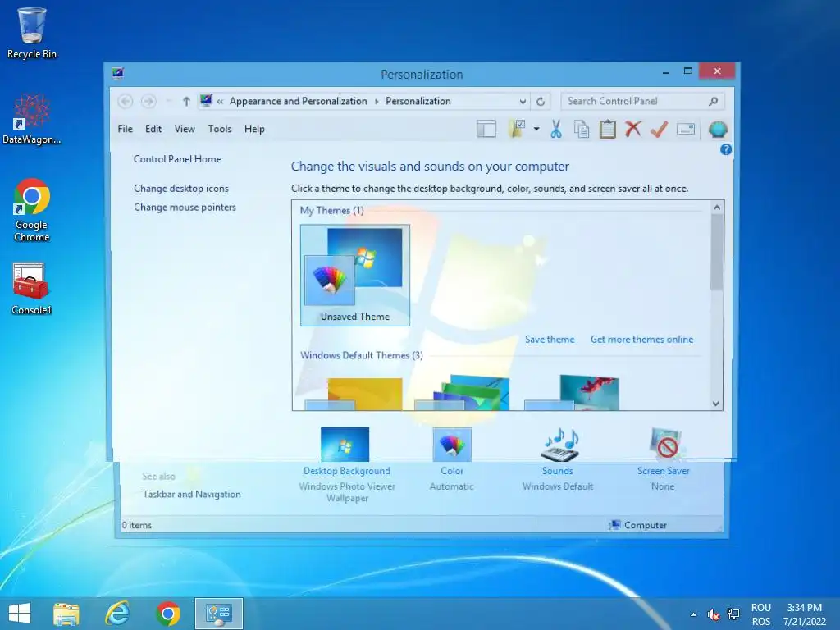Go forward with the navigation arrow
This screenshot has width=840, height=630.
pos(148,101)
